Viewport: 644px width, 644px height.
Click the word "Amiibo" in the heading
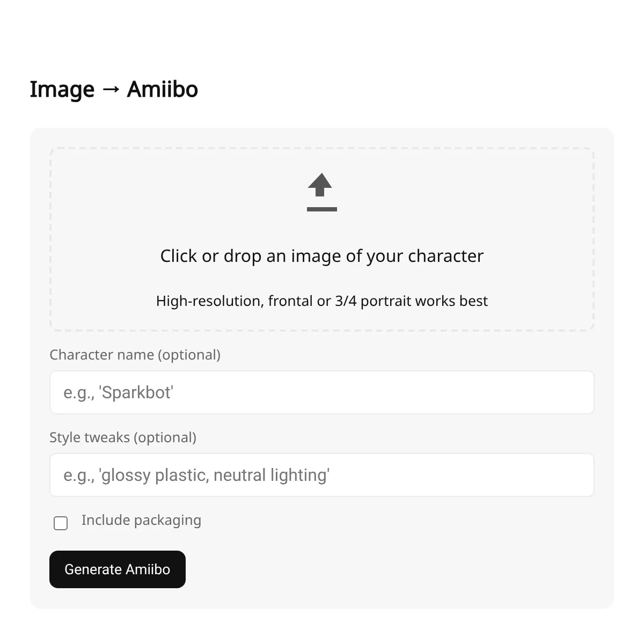point(162,89)
